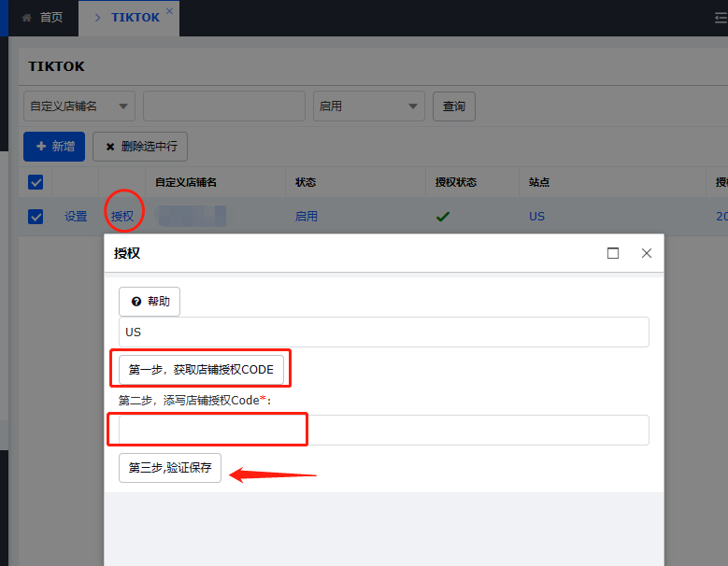
Task: Toggle the select-all header checkbox
Action: (x=36, y=182)
